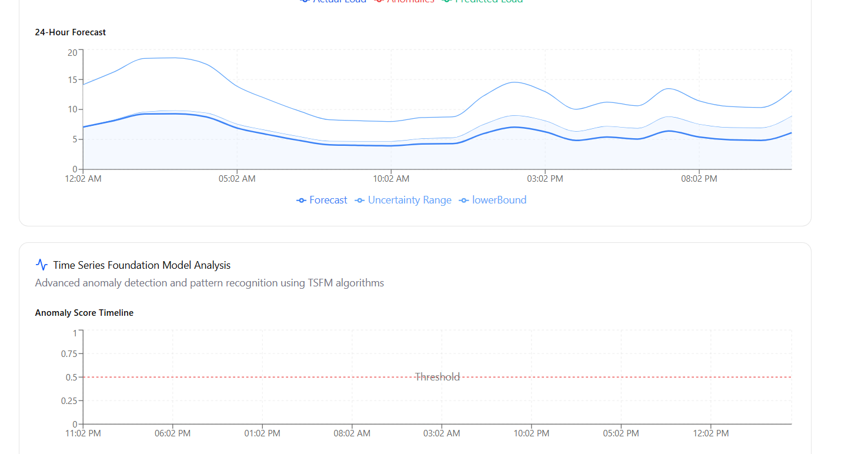This screenshot has height=454, width=868.
Task: Click the Advanced anomaly detection description text
Action: 209,283
